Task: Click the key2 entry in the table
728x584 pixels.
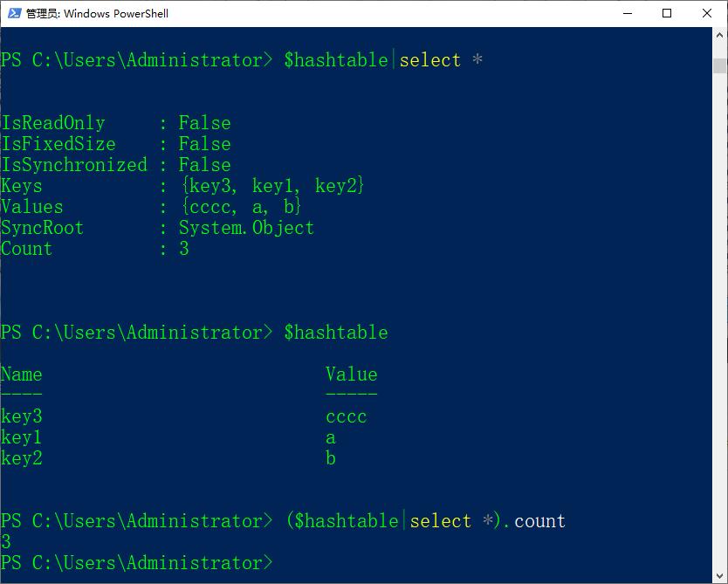Action: [x=22, y=458]
